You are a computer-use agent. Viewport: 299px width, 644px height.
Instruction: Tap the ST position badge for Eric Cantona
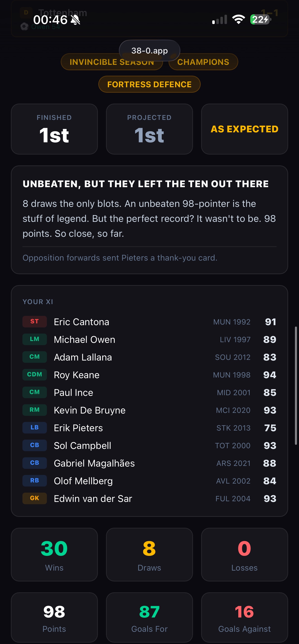point(34,322)
